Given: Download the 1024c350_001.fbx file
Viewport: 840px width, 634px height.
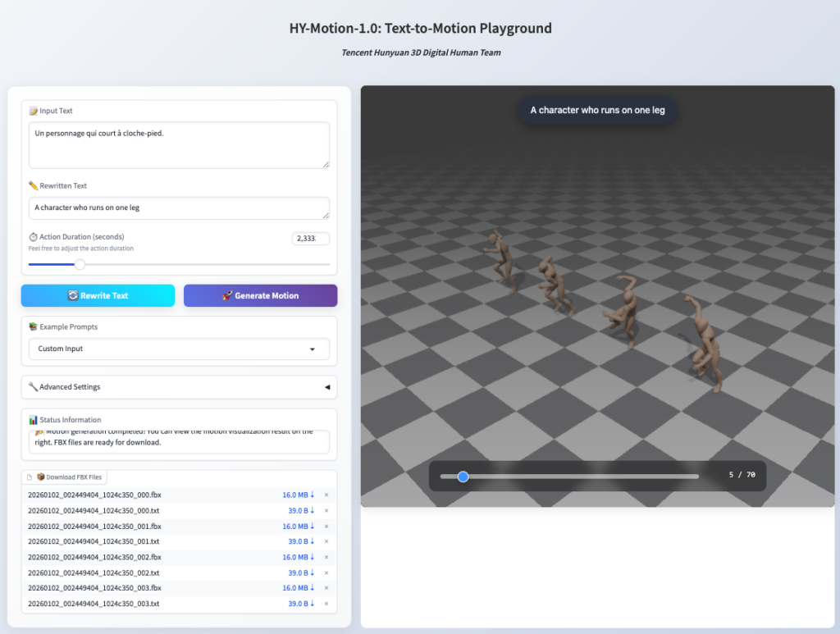Looking at the screenshot, I should (299, 526).
